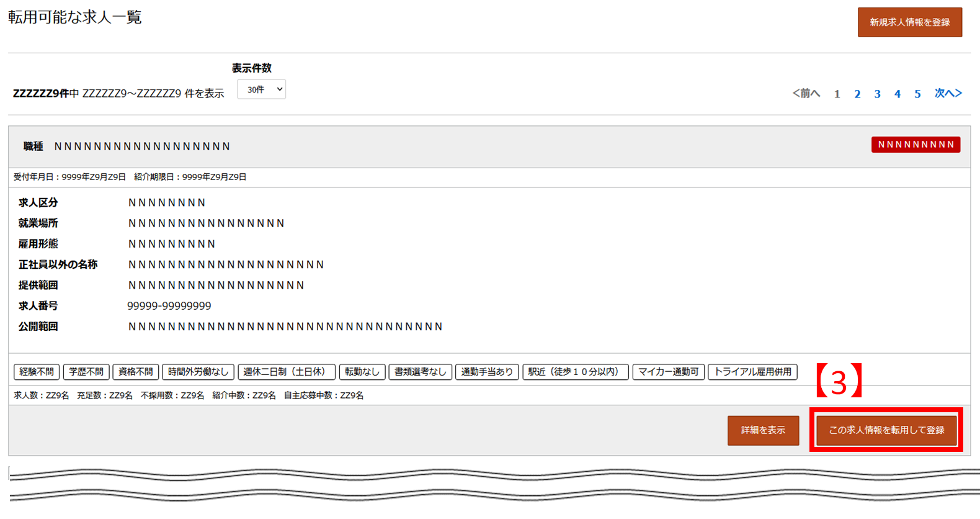This screenshot has width=980, height=519.
Task: Click the 充足数：ZZ9名 count
Action: [105, 395]
